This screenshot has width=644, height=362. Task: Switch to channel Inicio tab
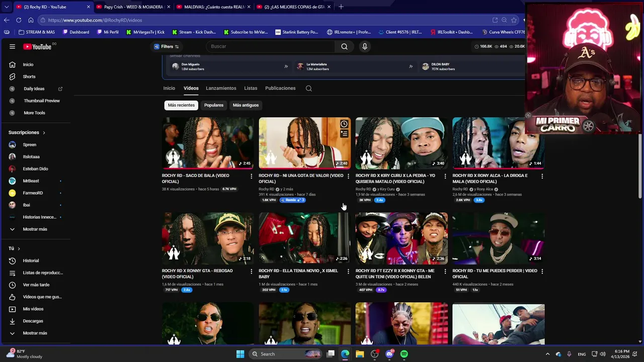pyautogui.click(x=169, y=88)
